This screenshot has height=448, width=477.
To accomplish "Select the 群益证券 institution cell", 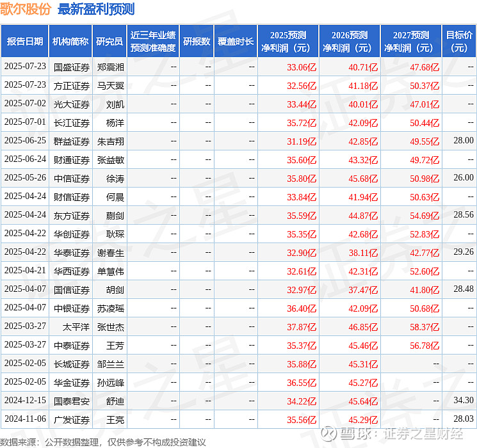I will [x=72, y=141].
